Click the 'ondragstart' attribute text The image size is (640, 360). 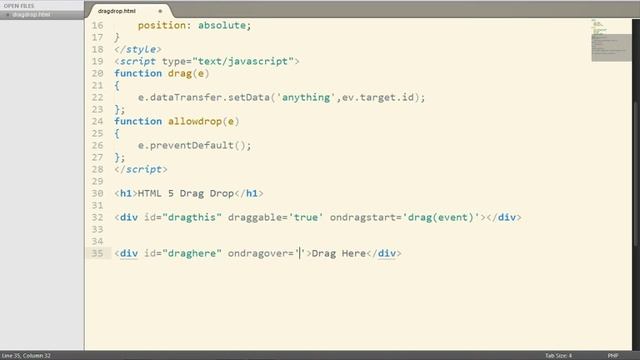(363, 218)
